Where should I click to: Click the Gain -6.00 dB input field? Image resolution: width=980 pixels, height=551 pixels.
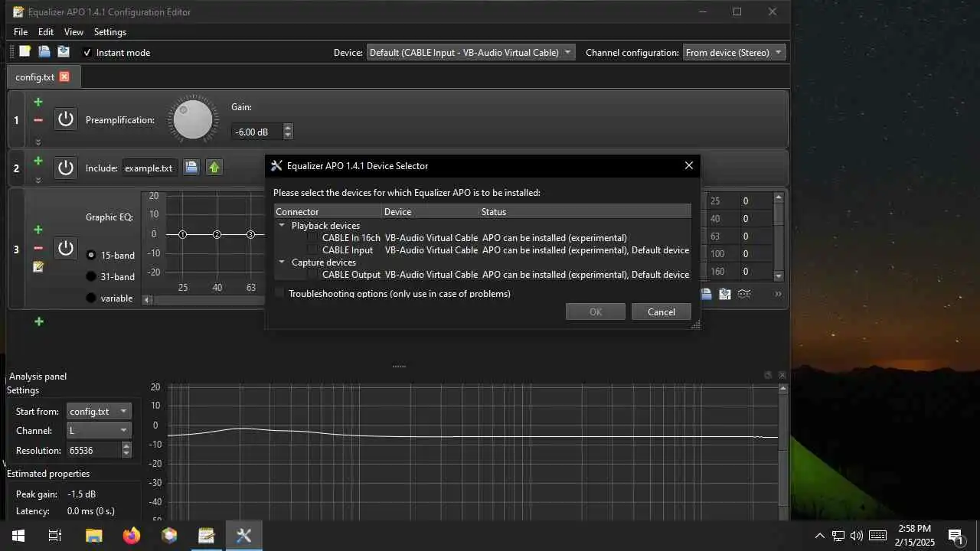point(257,132)
